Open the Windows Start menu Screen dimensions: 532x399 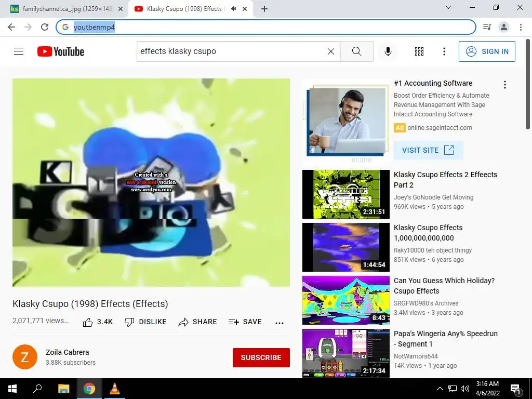click(12, 389)
